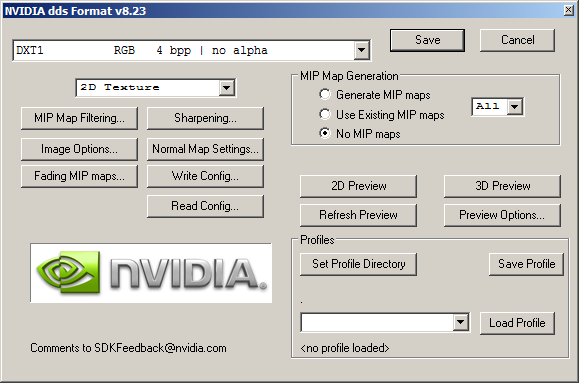Click Refresh Preview
579x383 pixels.
pos(358,215)
